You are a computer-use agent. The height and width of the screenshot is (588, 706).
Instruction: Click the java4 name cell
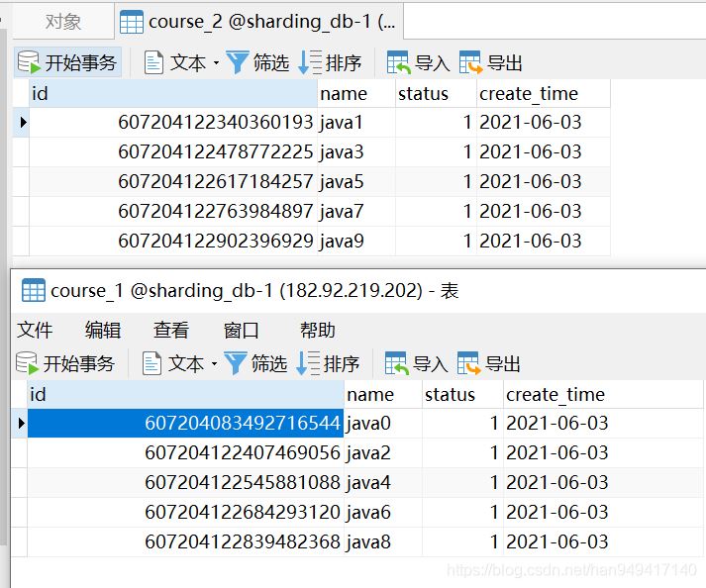click(x=383, y=482)
